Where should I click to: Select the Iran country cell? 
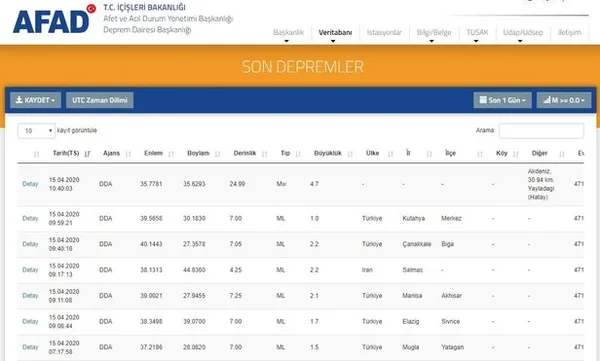click(367, 270)
